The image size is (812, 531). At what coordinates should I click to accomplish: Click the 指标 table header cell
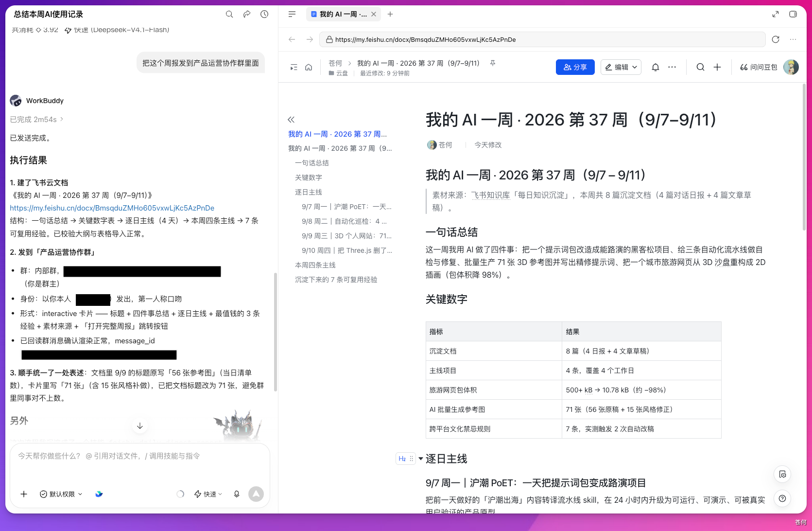point(494,332)
